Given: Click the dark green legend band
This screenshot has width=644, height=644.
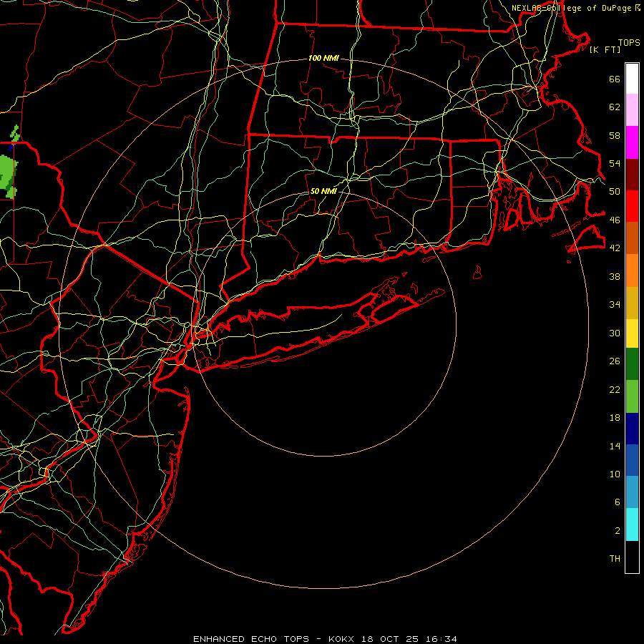Looking at the screenshot, I should pyautogui.click(x=632, y=364).
